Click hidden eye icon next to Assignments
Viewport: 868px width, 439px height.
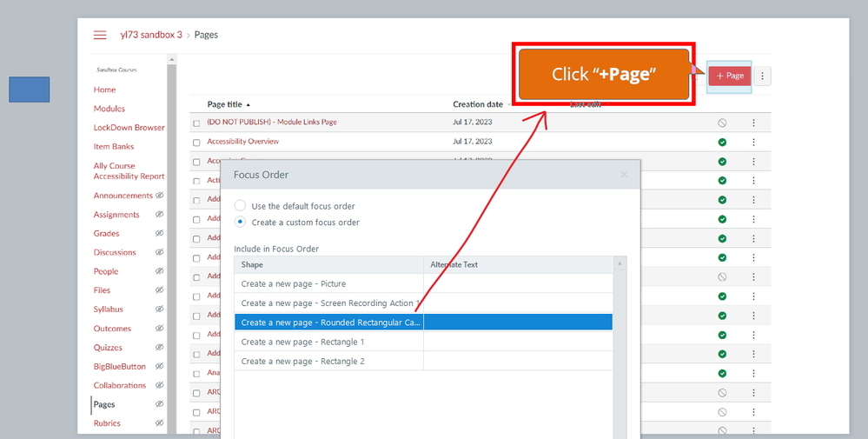pos(159,214)
